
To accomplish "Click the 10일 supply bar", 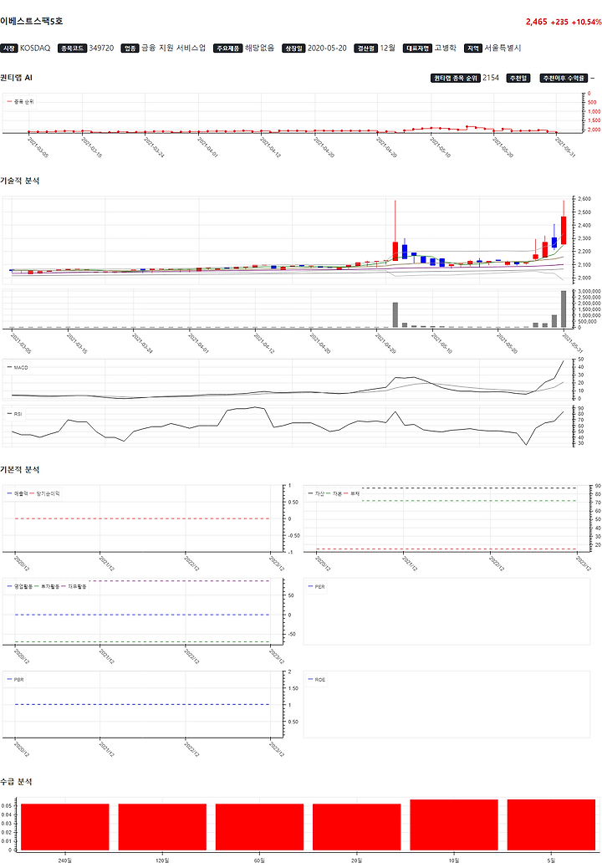I will coord(454,825).
